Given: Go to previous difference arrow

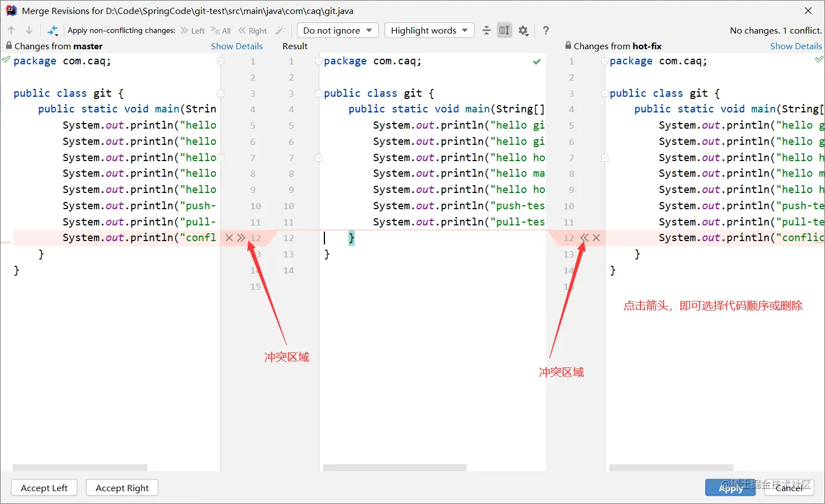Looking at the screenshot, I should (11, 30).
